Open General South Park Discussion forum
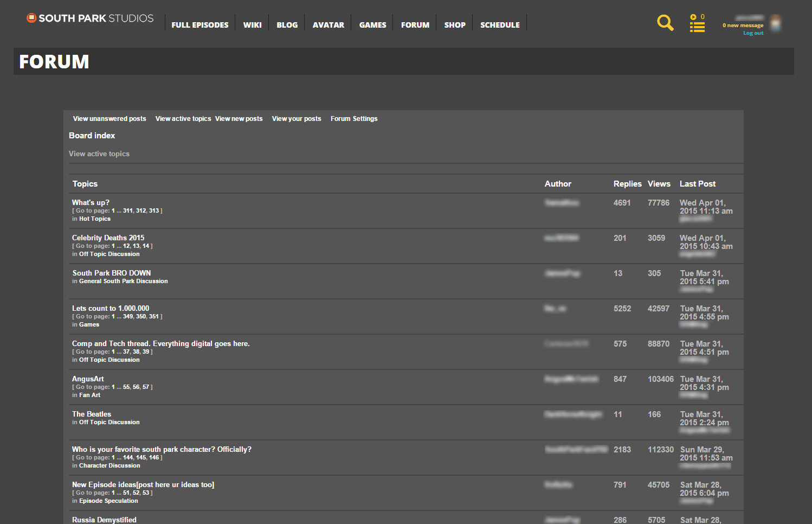Viewport: 812px width, 524px height. [124, 281]
